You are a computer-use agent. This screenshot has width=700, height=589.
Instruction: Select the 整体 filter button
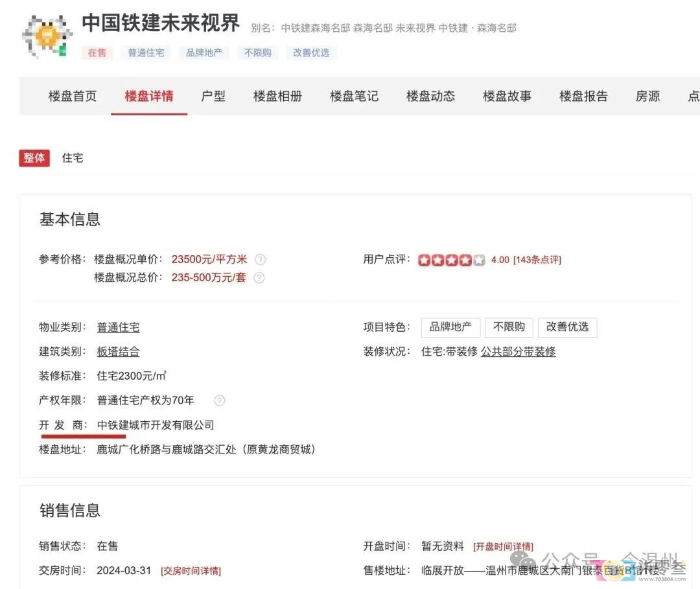click(34, 157)
